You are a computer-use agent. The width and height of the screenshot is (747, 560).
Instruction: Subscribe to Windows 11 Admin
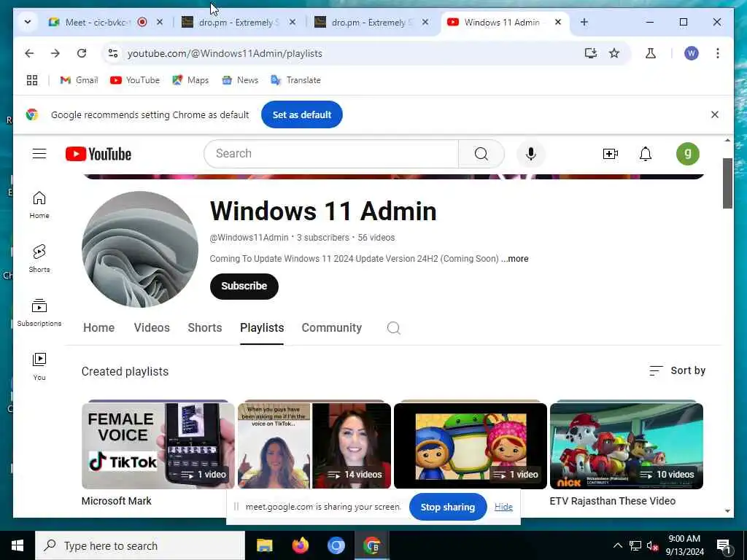244,286
